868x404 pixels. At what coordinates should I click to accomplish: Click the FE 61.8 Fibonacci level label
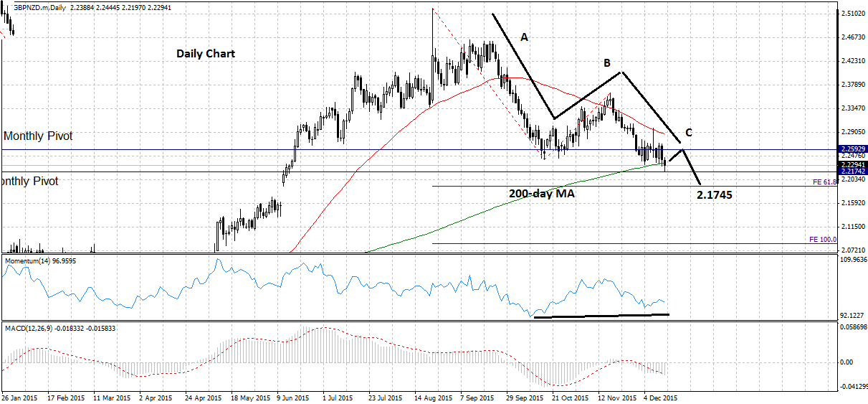(825, 182)
